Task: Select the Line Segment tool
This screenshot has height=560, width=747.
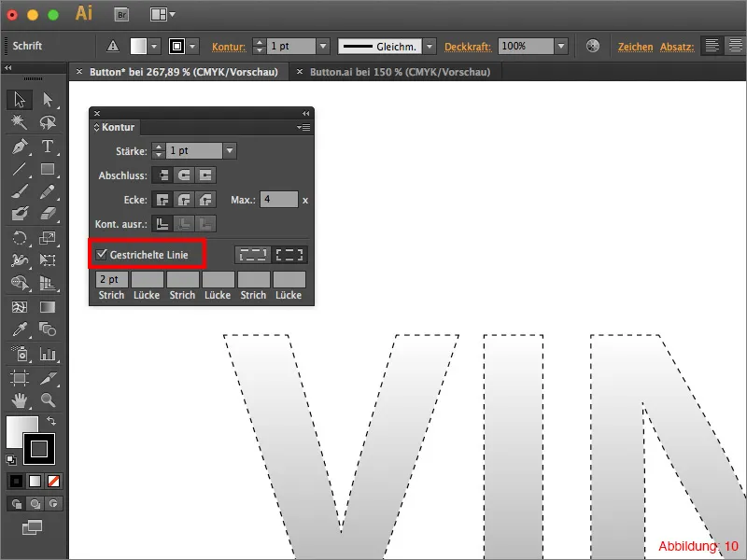Action: tap(20, 169)
